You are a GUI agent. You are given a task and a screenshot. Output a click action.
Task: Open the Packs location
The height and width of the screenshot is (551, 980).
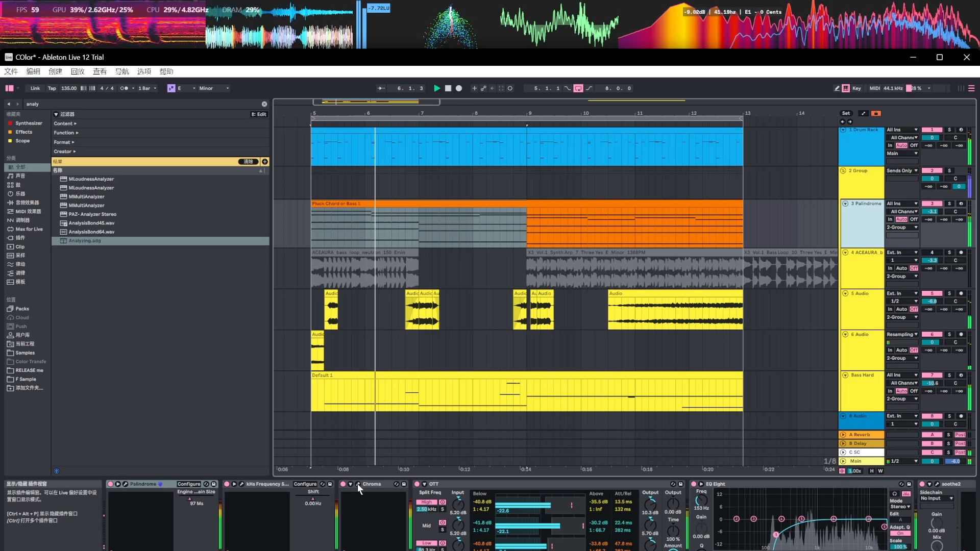point(22,309)
